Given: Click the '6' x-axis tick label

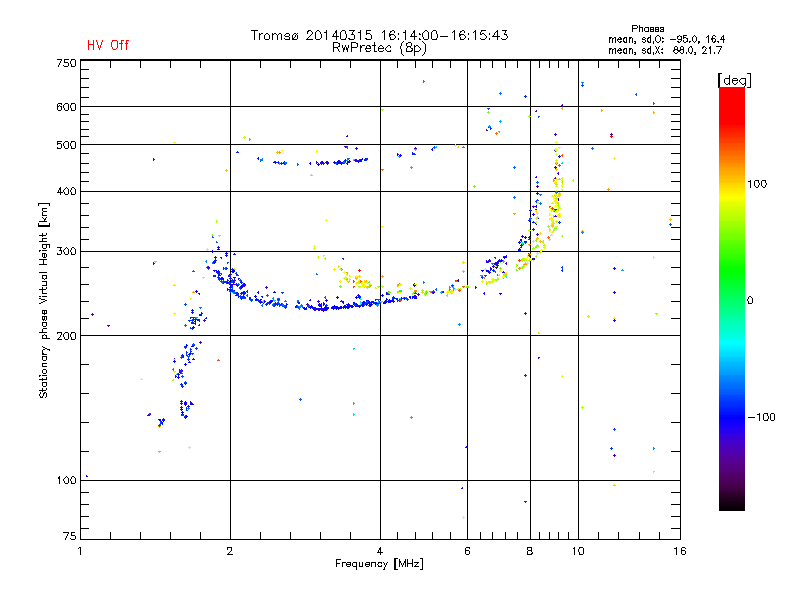Looking at the screenshot, I should point(467,551).
